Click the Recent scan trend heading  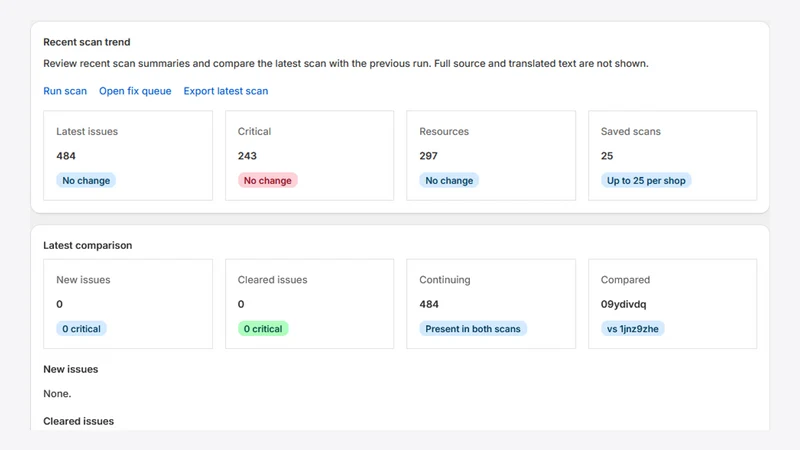pos(87,42)
